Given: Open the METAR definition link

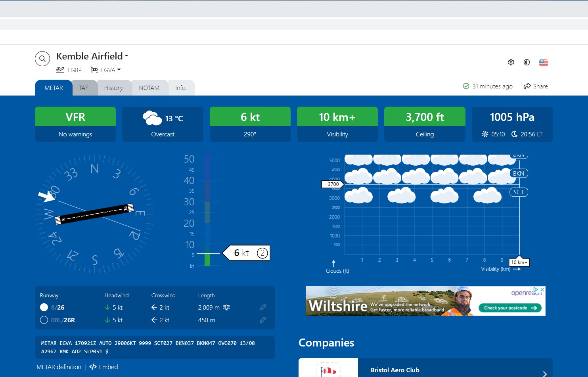Looking at the screenshot, I should click(59, 367).
